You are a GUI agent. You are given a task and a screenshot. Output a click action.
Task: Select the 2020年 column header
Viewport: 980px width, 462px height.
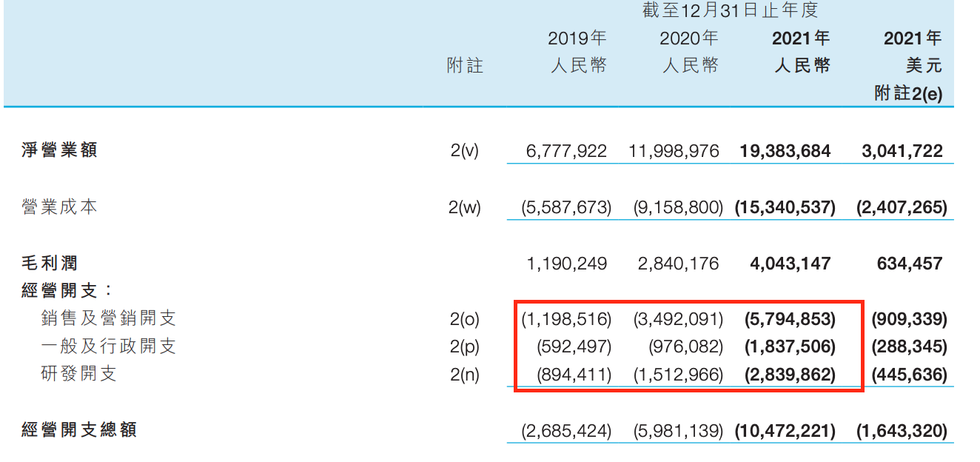[x=689, y=38]
